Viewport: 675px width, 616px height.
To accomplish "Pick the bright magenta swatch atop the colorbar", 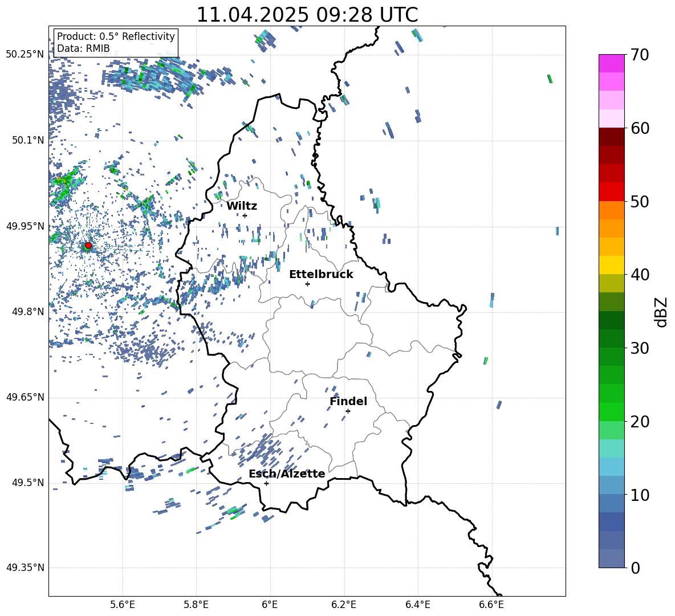I will pos(612,63).
